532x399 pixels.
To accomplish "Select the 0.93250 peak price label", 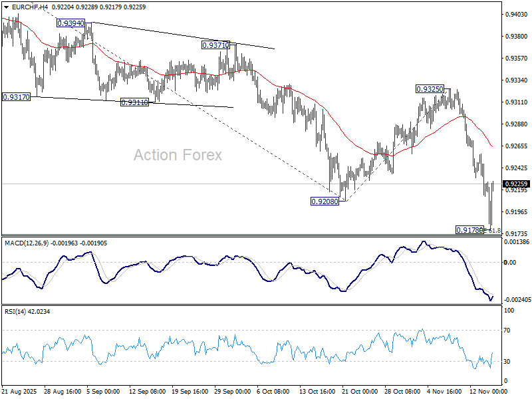I will point(430,88).
